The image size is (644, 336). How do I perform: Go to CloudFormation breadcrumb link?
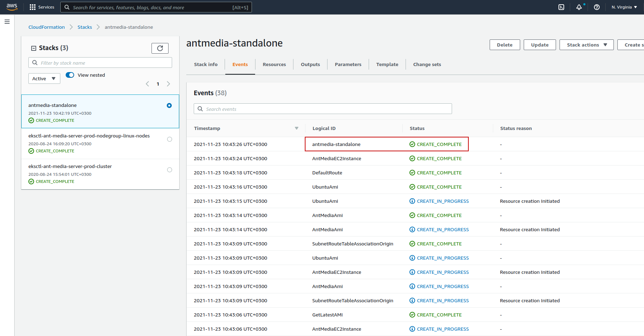pyautogui.click(x=46, y=27)
